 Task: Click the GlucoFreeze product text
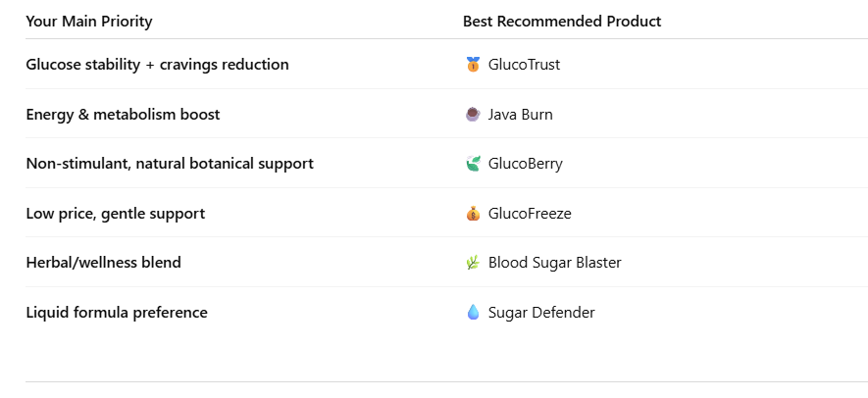[x=530, y=214]
